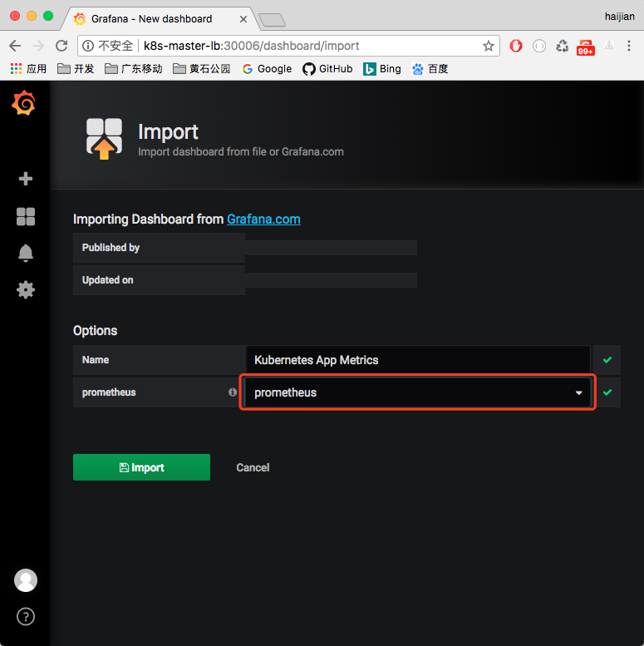The image size is (644, 646).
Task: Click the Name row label
Action: click(95, 360)
